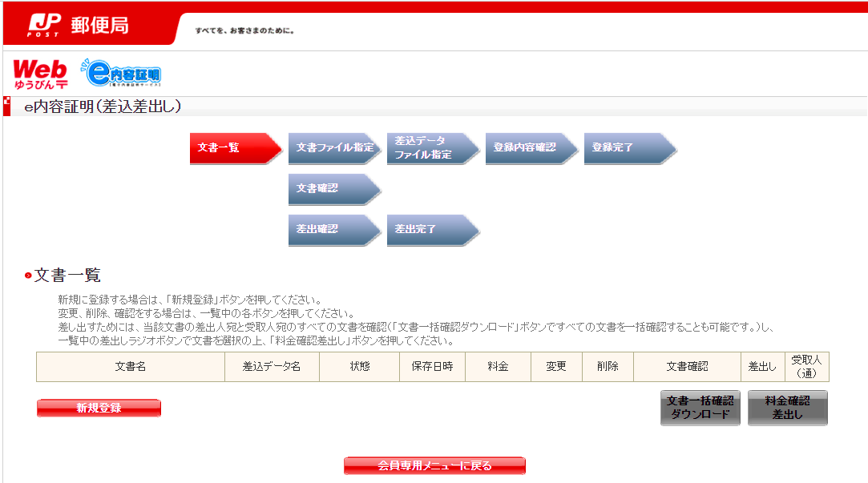Click the red bullet beside 文書一覧 heading

pos(28,276)
